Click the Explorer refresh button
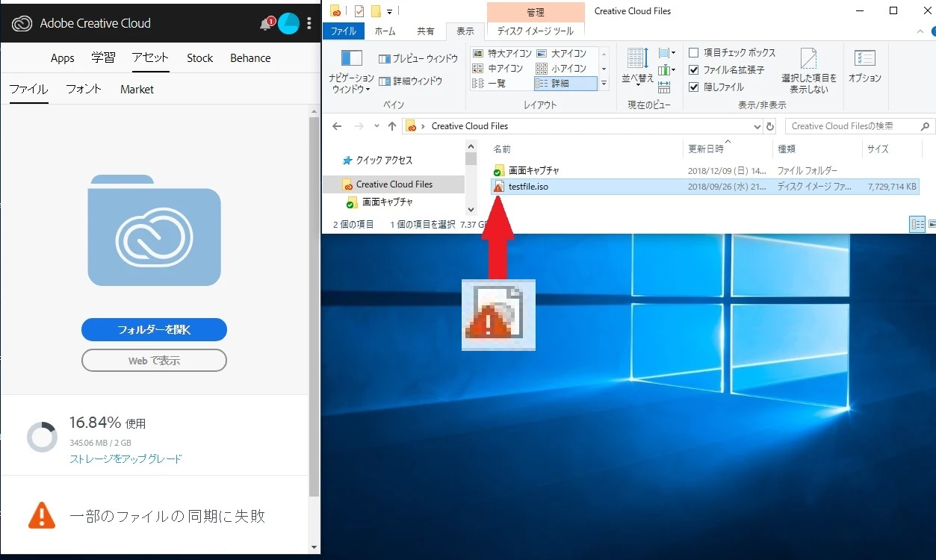 (770, 127)
